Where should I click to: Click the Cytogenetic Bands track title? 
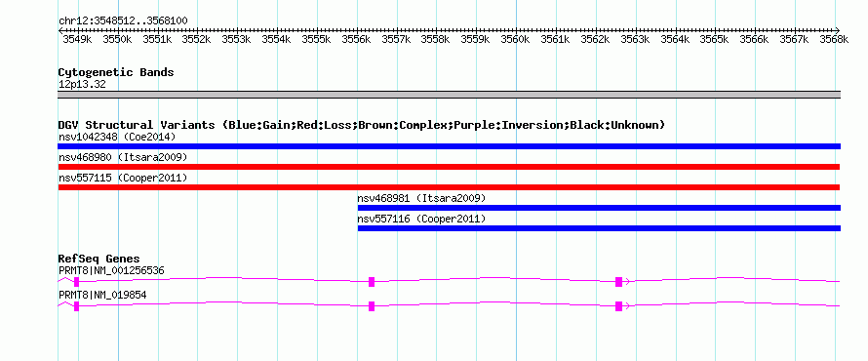(116, 72)
